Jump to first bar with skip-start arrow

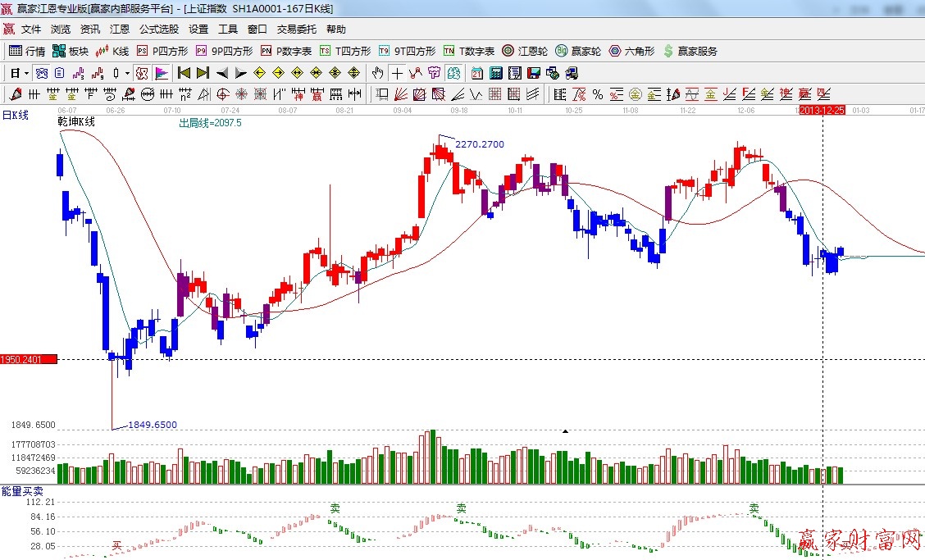click(185, 73)
